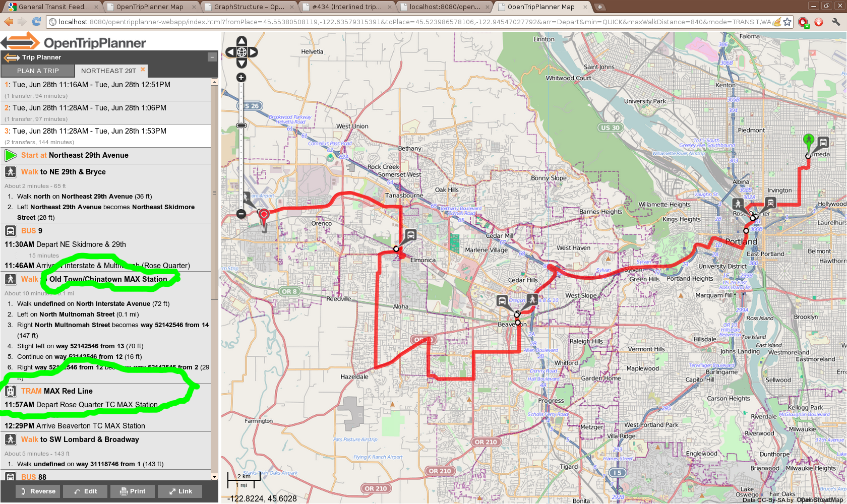Pan the map right with arrow control

click(253, 52)
